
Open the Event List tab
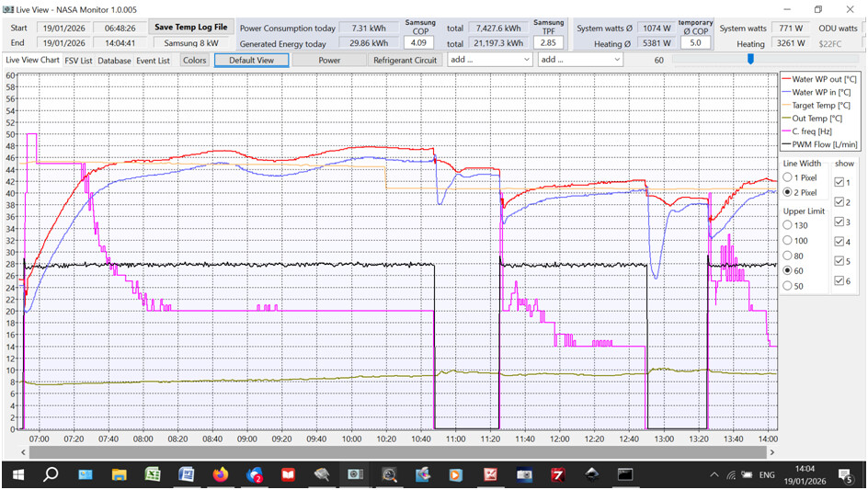[x=153, y=61]
